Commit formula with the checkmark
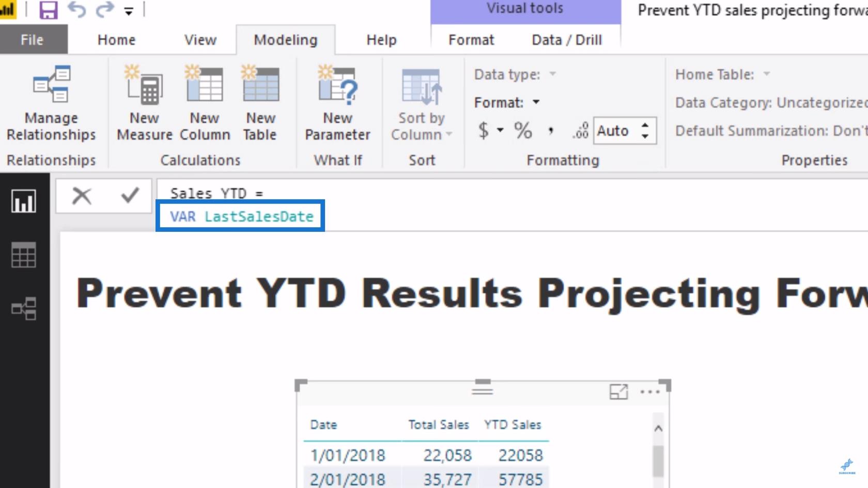868x488 pixels. pos(130,195)
